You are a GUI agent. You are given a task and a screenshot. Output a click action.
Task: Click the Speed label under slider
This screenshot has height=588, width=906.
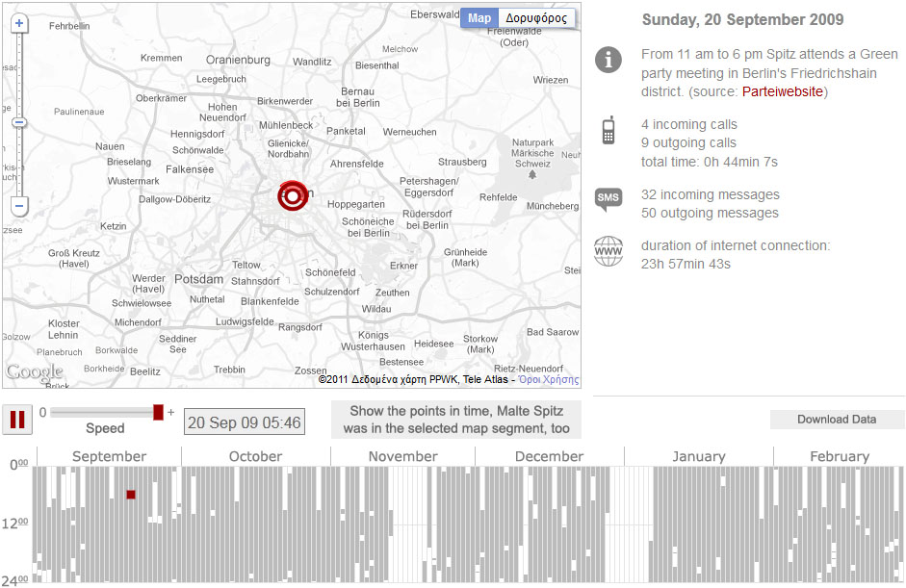(105, 428)
